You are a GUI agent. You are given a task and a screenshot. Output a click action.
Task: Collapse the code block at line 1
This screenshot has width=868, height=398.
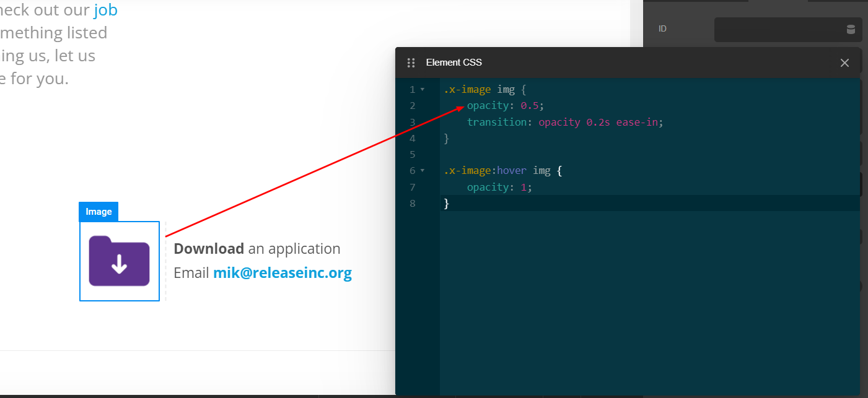[423, 90]
